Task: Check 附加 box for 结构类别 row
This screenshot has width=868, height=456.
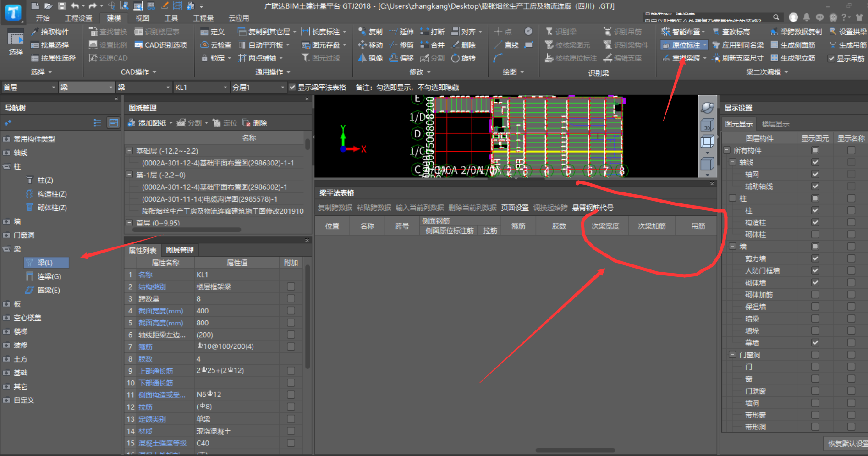Action: (x=291, y=286)
